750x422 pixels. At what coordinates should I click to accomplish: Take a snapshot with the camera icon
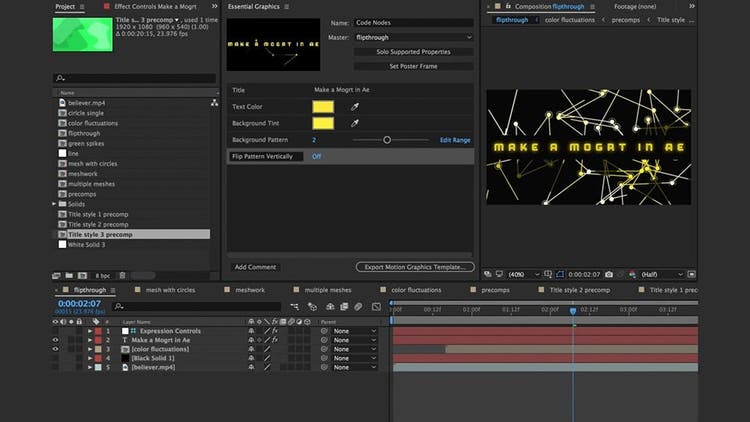(x=608, y=274)
